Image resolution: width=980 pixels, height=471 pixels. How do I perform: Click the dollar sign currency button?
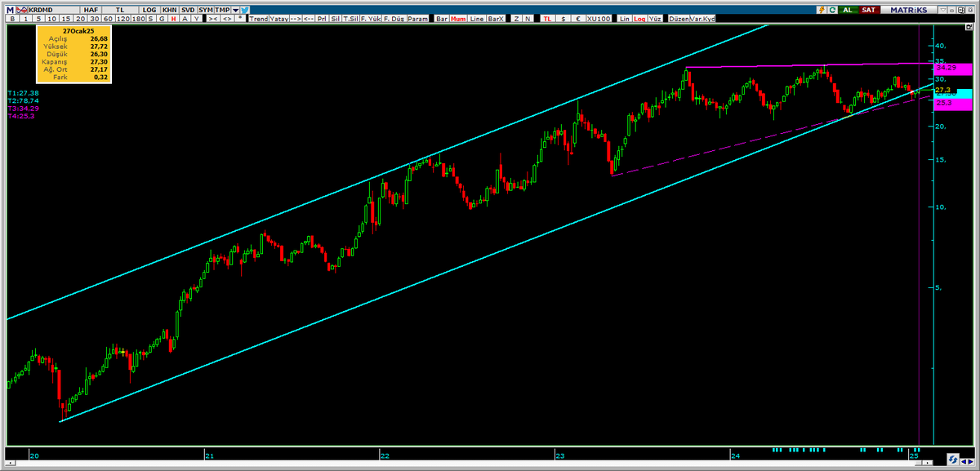(562, 18)
